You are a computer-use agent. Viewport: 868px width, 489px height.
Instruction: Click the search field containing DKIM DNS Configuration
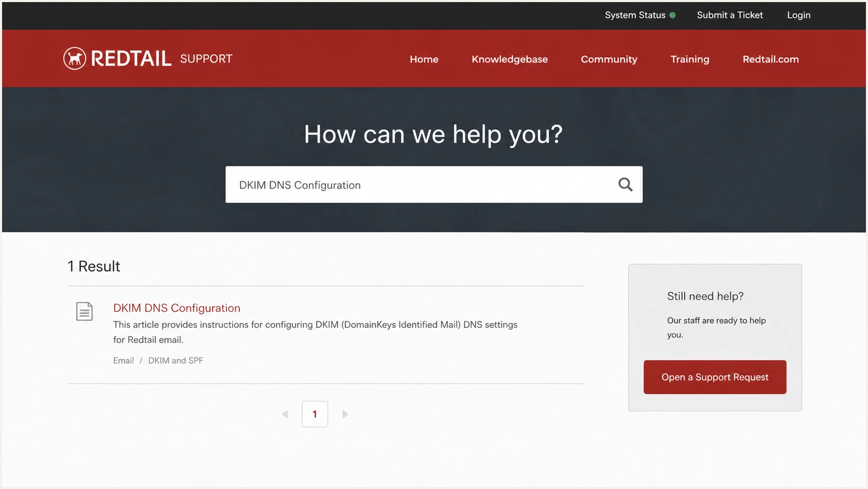(434, 184)
